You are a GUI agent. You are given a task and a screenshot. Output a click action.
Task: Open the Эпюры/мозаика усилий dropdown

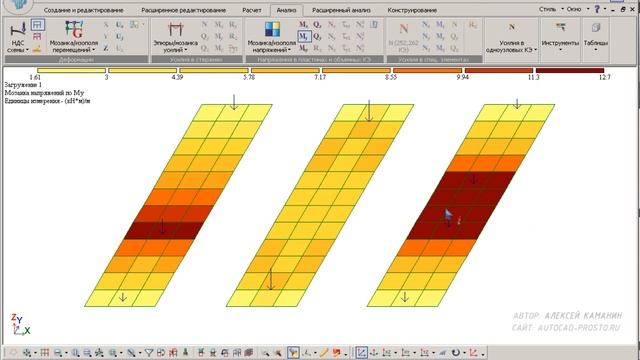pos(175,37)
